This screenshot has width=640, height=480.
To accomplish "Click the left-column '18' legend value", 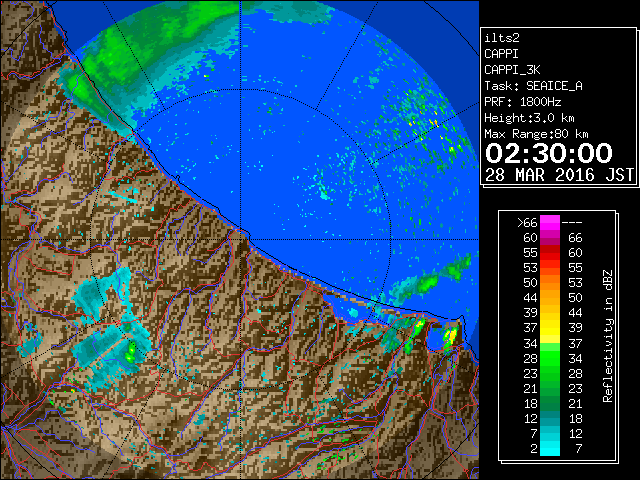I will tap(530, 404).
